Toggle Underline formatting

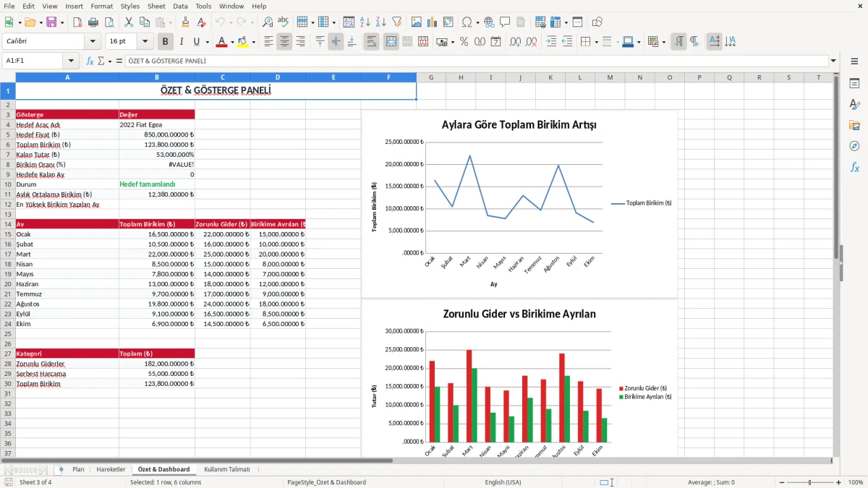(x=197, y=42)
